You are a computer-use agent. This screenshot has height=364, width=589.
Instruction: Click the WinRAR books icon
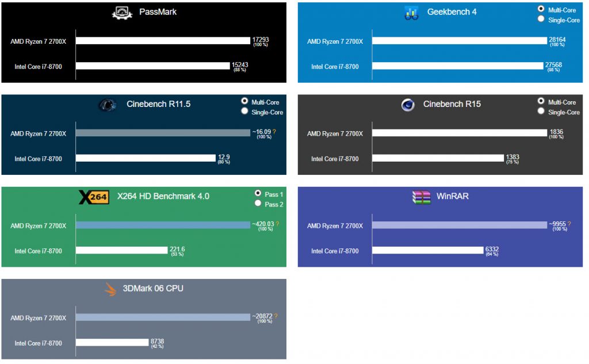[421, 197]
